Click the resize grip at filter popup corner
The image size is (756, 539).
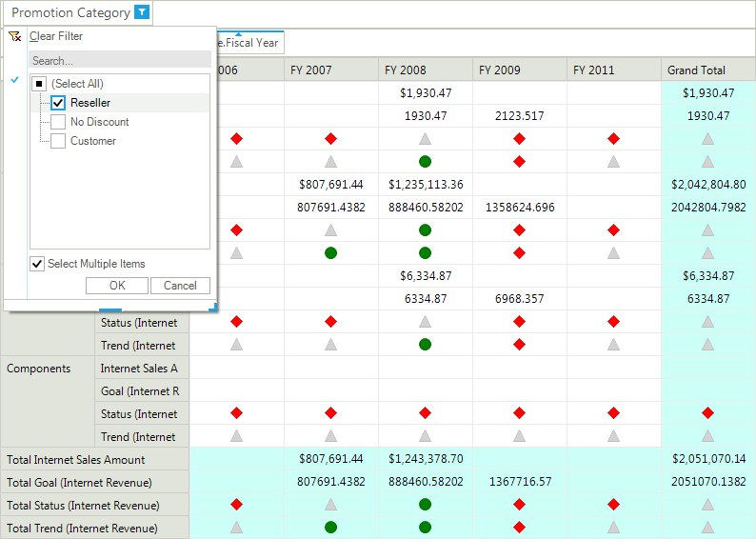coord(212,307)
